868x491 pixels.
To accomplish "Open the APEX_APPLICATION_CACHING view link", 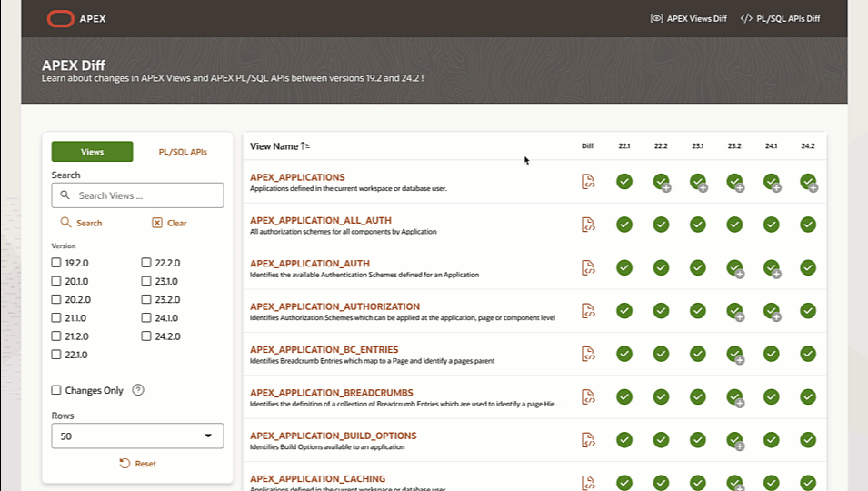I will (x=318, y=479).
